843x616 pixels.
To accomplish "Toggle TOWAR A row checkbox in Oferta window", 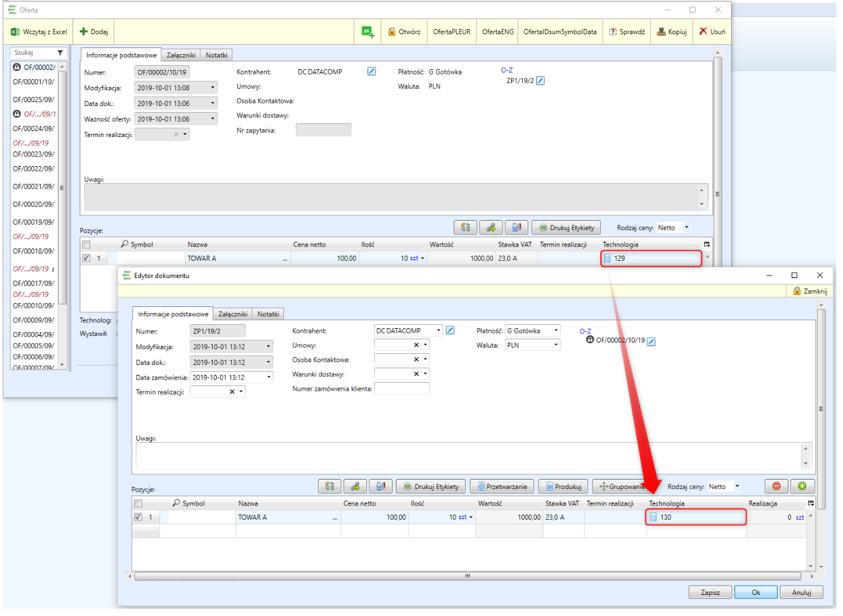I will (x=86, y=258).
